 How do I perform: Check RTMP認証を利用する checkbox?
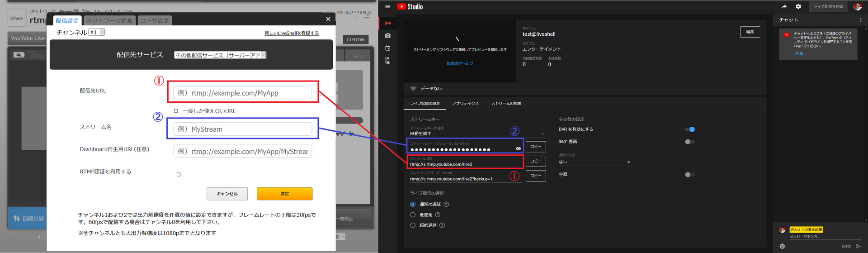click(x=179, y=174)
